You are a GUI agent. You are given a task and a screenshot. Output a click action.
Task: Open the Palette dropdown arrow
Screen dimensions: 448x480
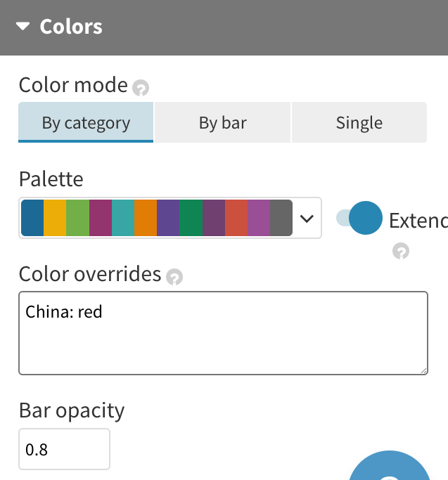[307, 218]
